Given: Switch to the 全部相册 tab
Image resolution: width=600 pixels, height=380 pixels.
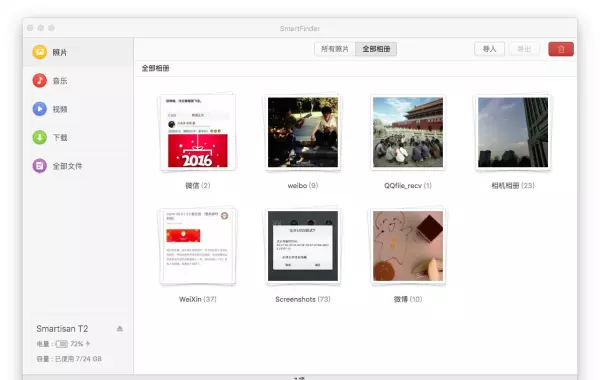Looking at the screenshot, I should click(x=376, y=49).
